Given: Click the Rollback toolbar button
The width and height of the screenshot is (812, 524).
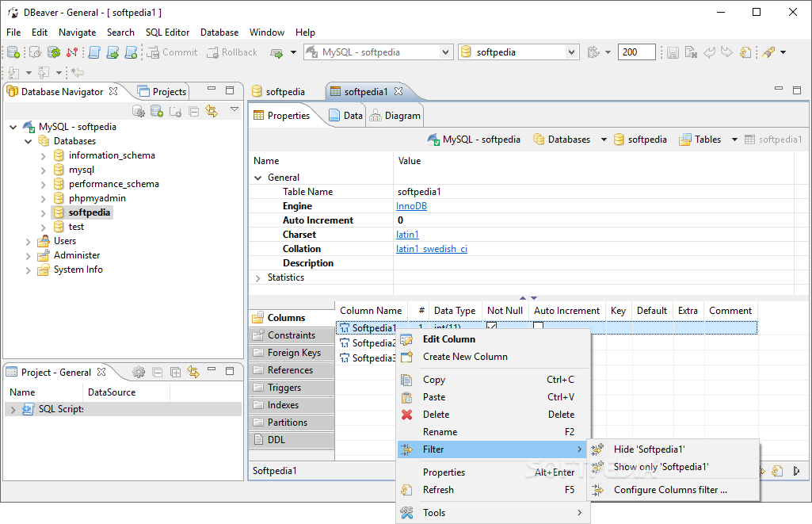Looking at the screenshot, I should click(232, 52).
